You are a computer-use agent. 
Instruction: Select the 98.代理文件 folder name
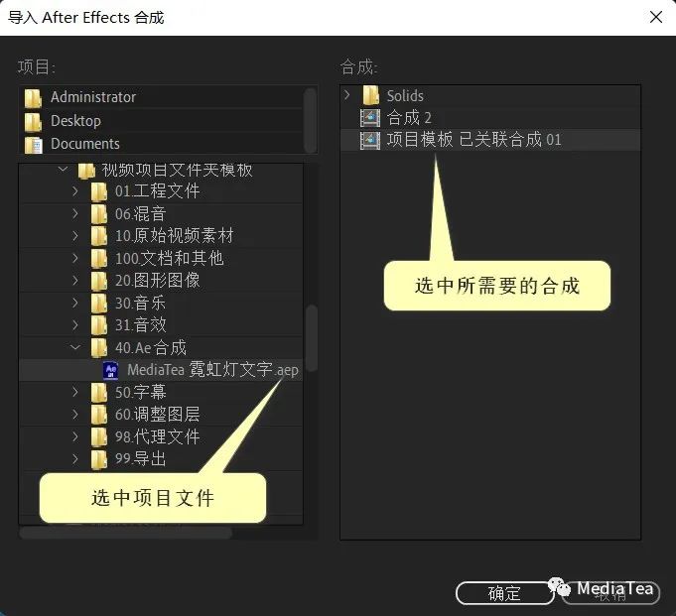(158, 437)
